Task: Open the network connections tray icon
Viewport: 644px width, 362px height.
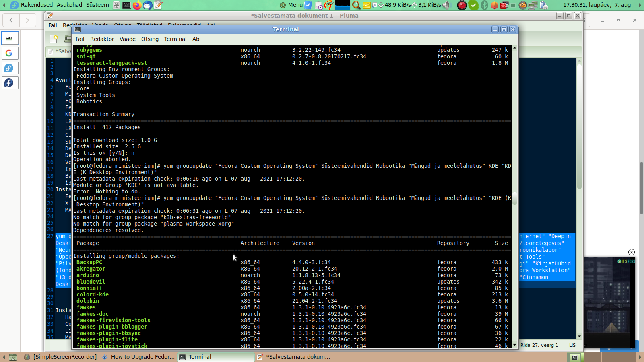Action: point(533,5)
